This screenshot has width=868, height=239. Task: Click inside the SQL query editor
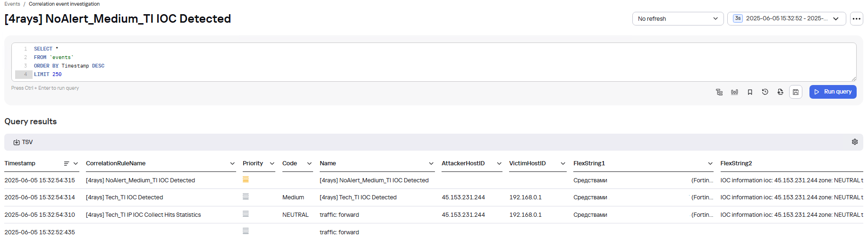click(425, 61)
